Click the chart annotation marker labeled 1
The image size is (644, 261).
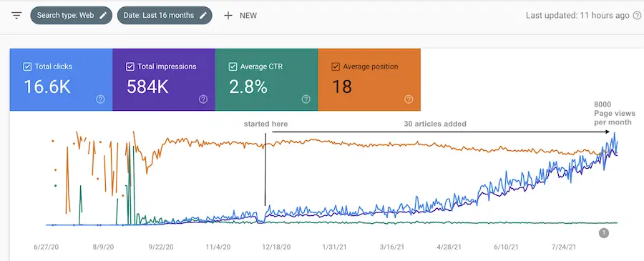point(603,233)
